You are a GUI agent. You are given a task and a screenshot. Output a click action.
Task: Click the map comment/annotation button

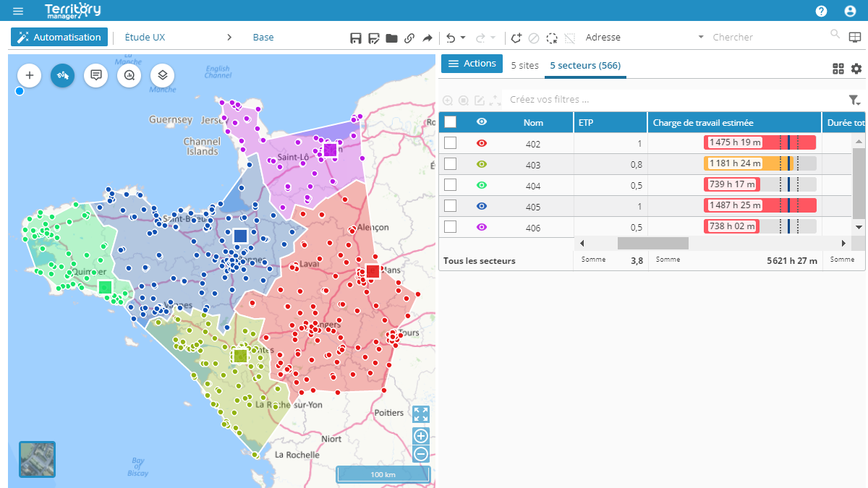(96, 74)
